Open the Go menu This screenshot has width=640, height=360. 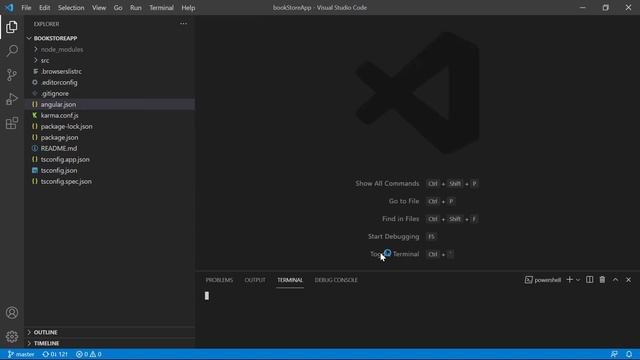(x=118, y=8)
